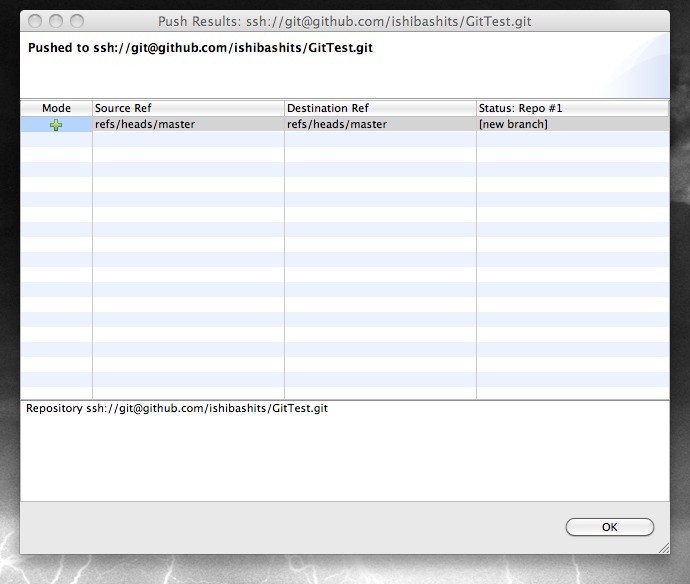This screenshot has height=584, width=690.
Task: Select the Destination Ref cell refs/heads/master
Action: (x=380, y=124)
